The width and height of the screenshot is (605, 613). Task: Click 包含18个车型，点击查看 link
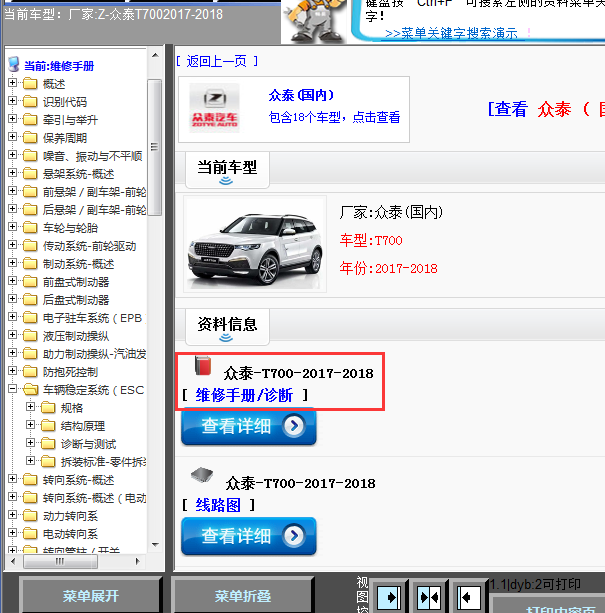(334, 117)
